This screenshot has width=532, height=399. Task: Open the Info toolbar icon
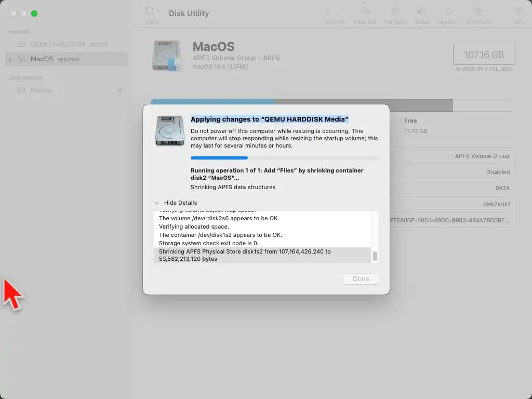[x=519, y=11]
